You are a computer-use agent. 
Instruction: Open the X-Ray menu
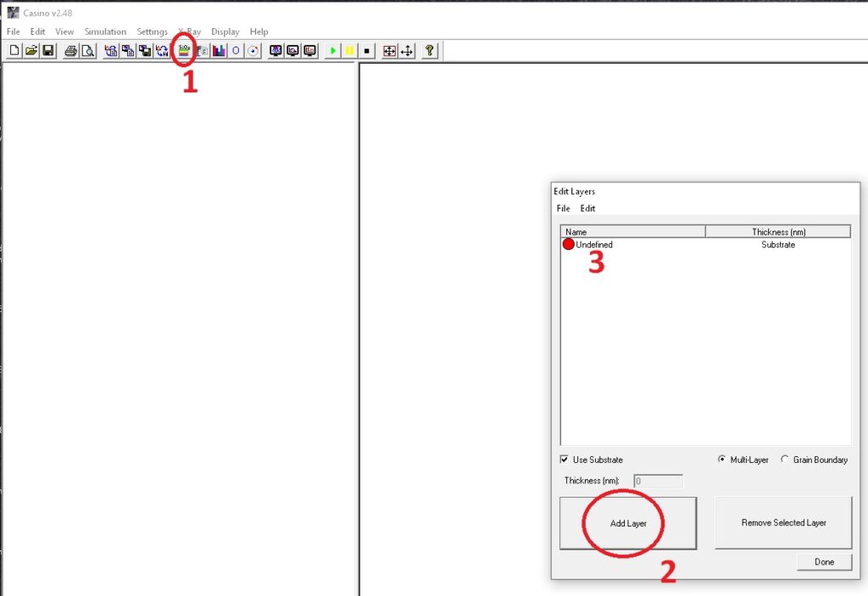[x=189, y=31]
